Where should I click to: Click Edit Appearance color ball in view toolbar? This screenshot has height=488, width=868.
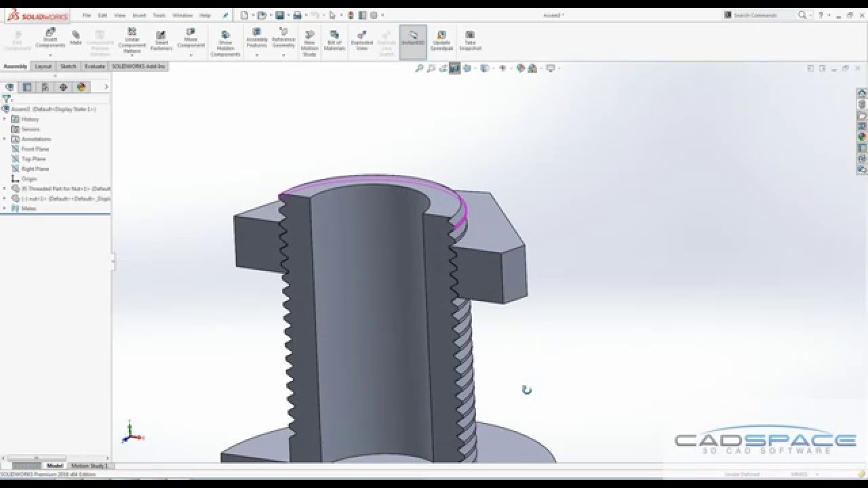[x=520, y=68]
